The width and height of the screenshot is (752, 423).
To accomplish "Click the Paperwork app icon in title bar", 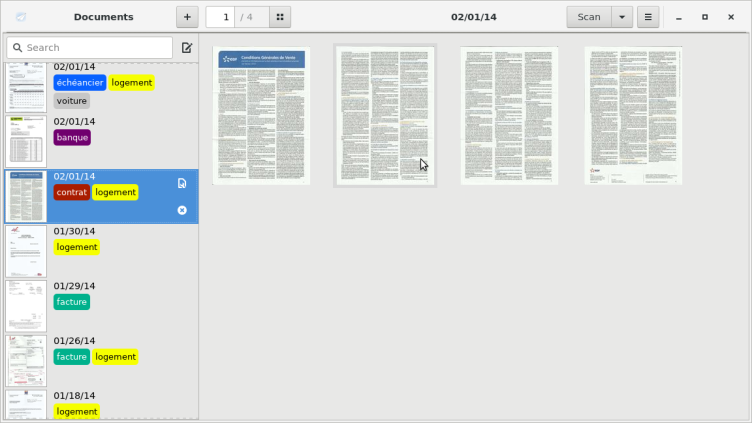I will (x=22, y=17).
